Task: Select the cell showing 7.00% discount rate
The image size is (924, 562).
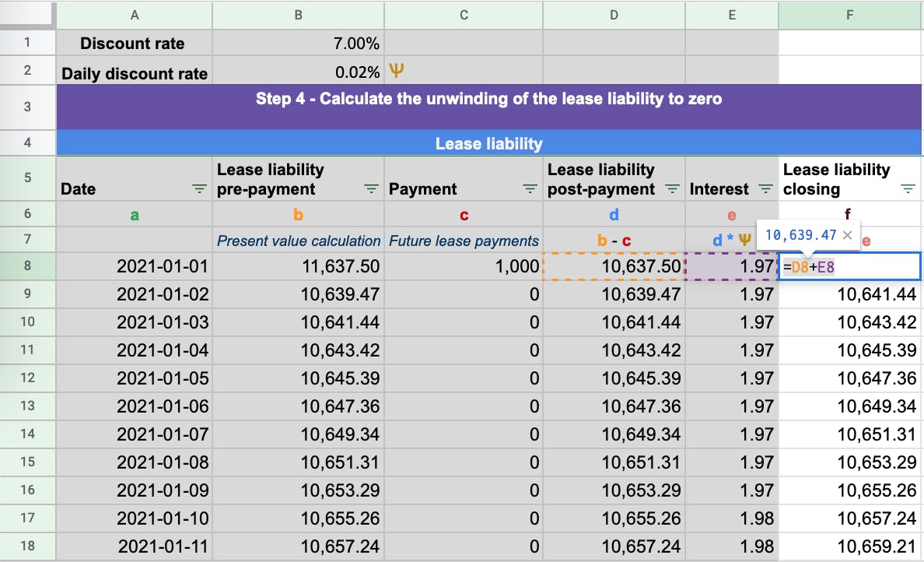Action: [x=298, y=43]
